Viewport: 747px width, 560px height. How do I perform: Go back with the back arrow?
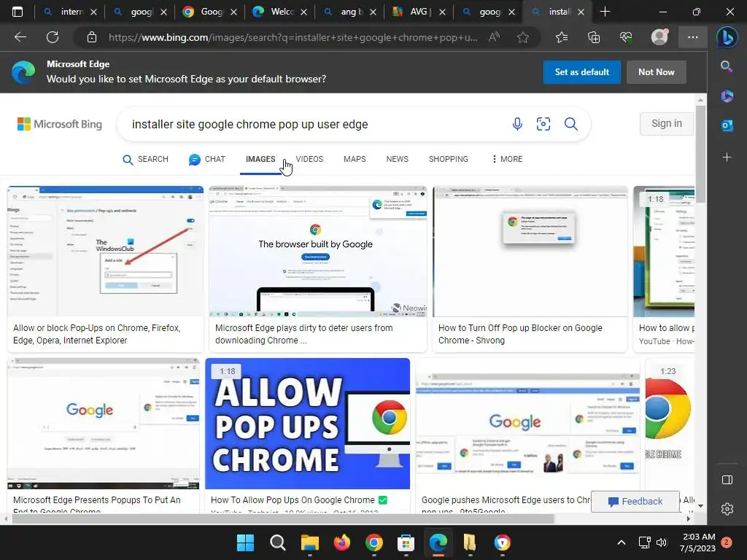[20, 37]
